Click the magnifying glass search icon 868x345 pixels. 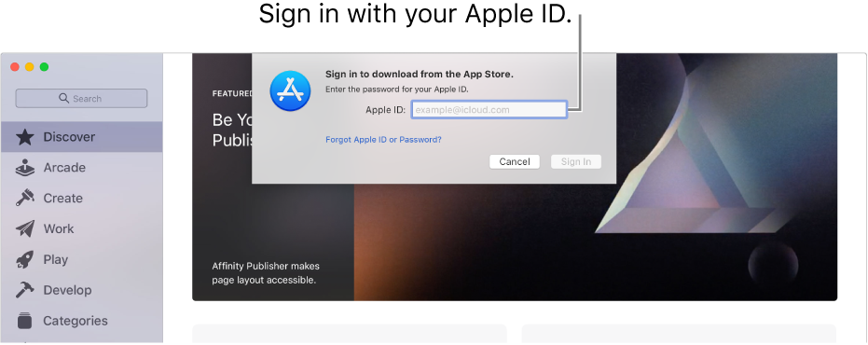tap(63, 98)
